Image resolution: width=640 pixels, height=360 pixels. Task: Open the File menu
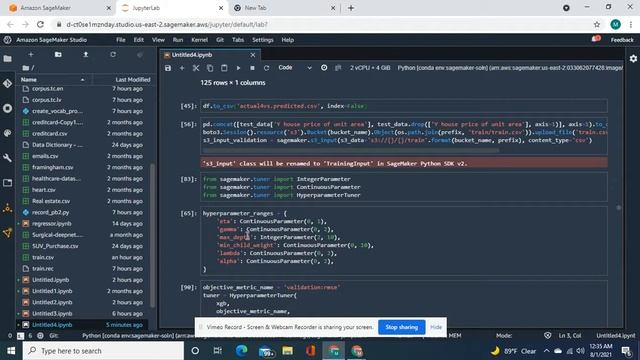click(x=121, y=40)
